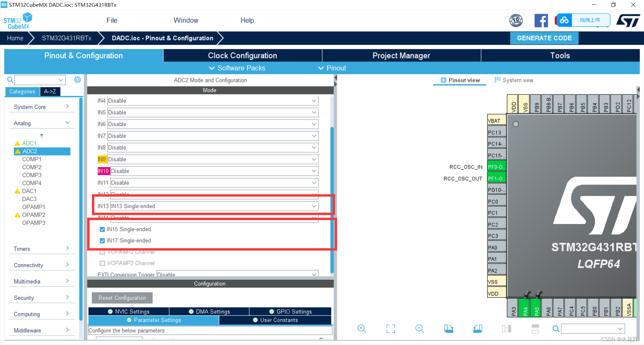The height and width of the screenshot is (345, 644).
Task: Switch to Clock Configuration tab
Action: [x=243, y=56]
